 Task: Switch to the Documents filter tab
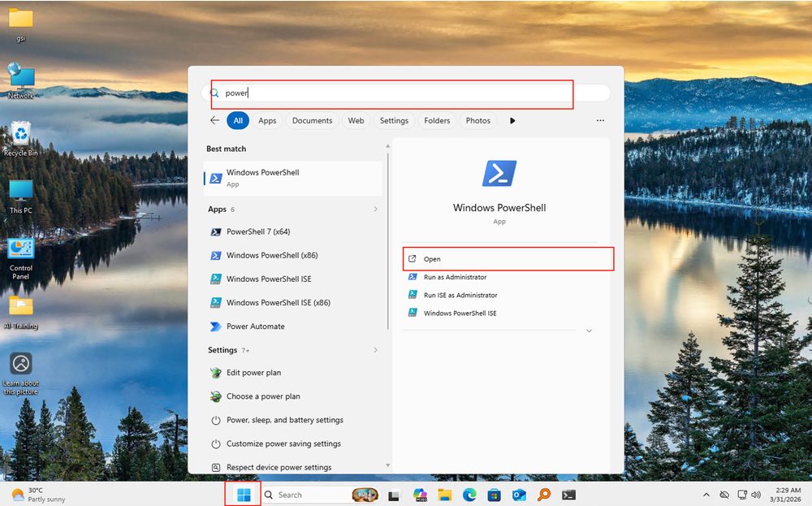[312, 120]
